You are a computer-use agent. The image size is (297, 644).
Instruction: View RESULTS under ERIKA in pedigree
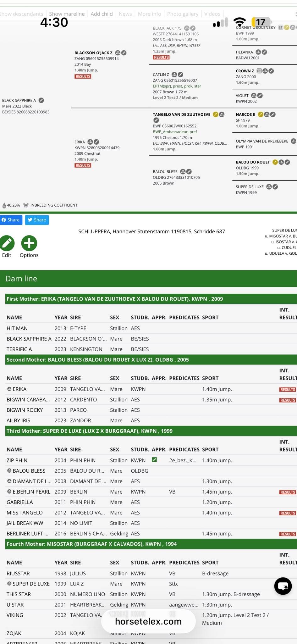coord(83,165)
